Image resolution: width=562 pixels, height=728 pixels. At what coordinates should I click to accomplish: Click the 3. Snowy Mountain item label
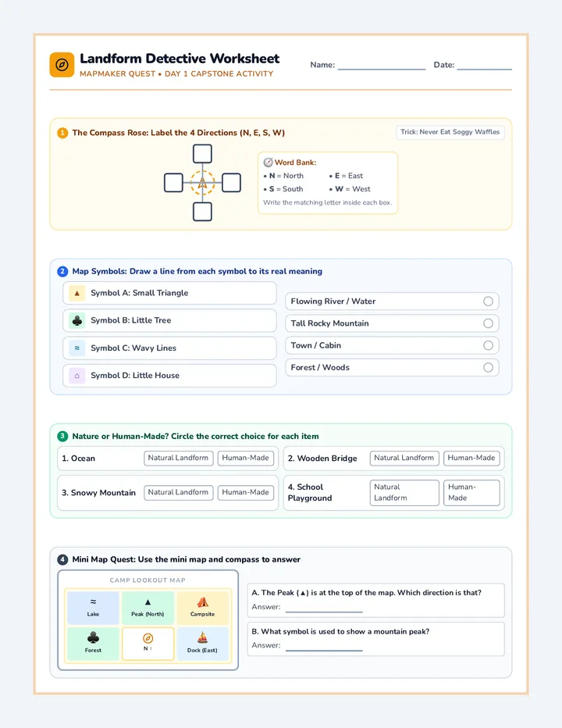(x=99, y=493)
